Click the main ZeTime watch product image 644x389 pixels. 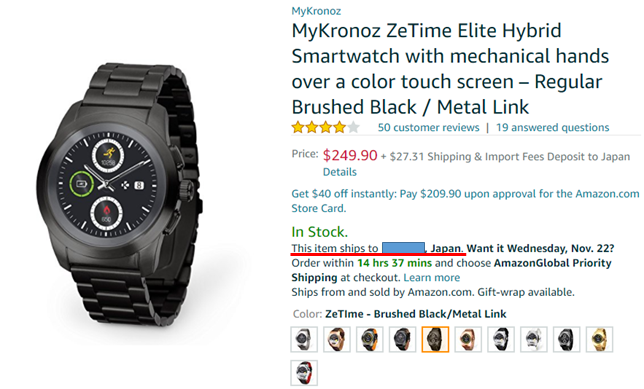pos(120,194)
